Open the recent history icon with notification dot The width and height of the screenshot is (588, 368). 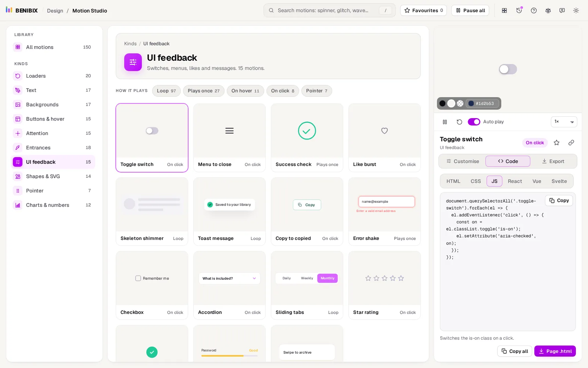pos(519,11)
